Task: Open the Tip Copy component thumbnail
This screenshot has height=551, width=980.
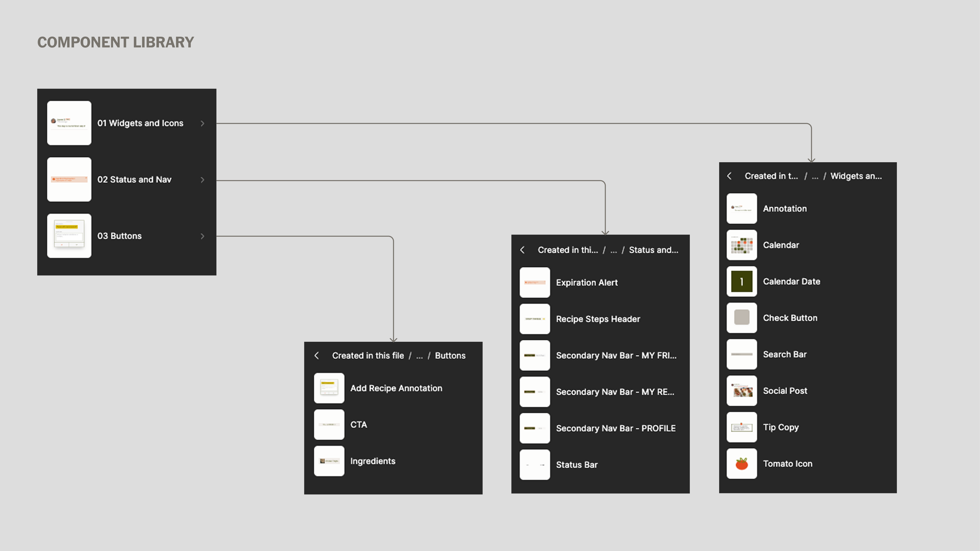Action: click(x=741, y=427)
